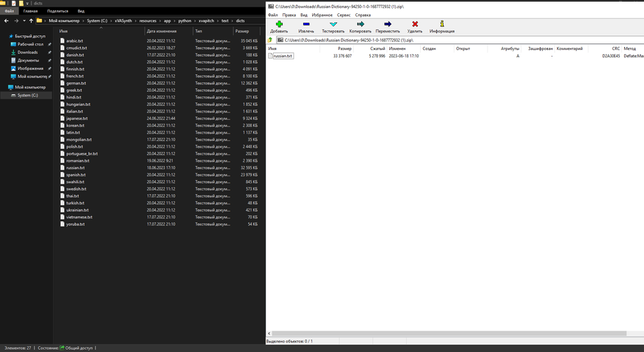
Task: Sort 7-Zip list by CRC column
Action: pos(615,49)
